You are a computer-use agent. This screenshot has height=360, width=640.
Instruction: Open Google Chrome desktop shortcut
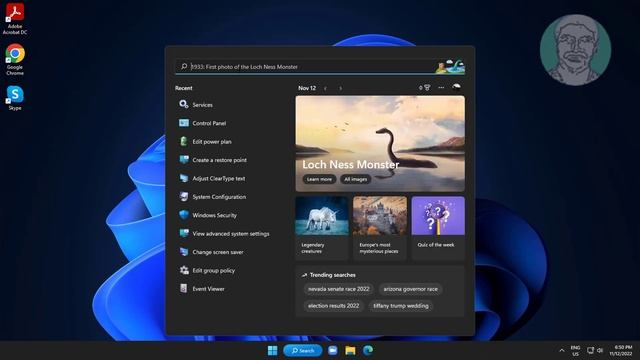(15, 60)
